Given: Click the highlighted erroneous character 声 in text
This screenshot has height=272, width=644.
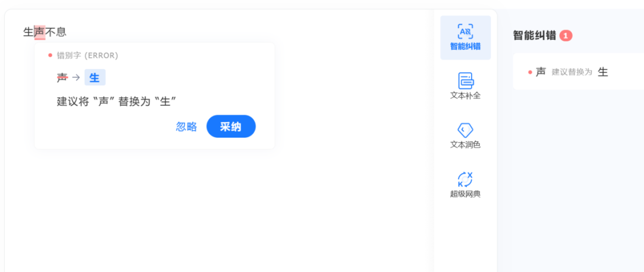Looking at the screenshot, I should click(x=40, y=32).
